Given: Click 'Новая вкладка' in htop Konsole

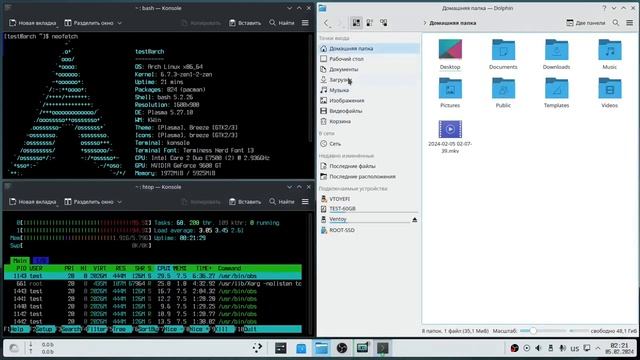Looking at the screenshot, I should tap(33, 202).
